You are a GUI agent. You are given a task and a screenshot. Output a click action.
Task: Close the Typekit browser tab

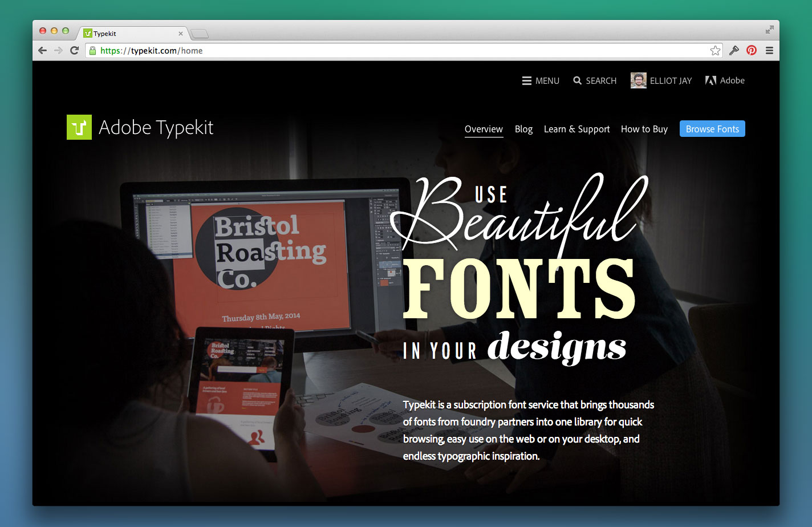181,34
